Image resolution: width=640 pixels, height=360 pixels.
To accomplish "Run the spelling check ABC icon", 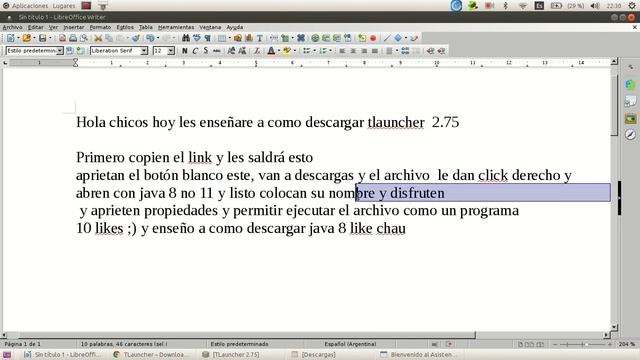I will [x=197, y=38].
